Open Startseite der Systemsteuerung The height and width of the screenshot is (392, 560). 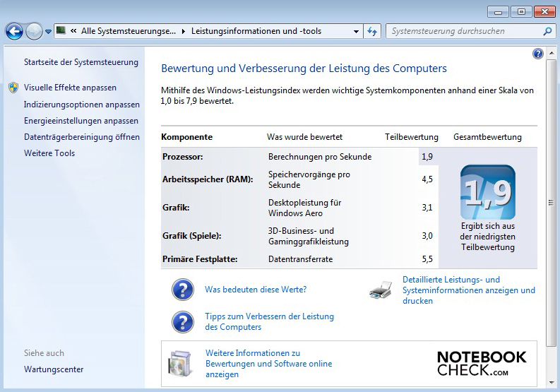(x=81, y=62)
